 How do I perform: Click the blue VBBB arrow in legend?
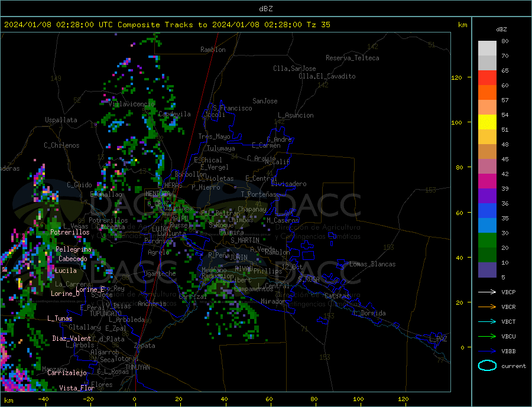point(487,351)
